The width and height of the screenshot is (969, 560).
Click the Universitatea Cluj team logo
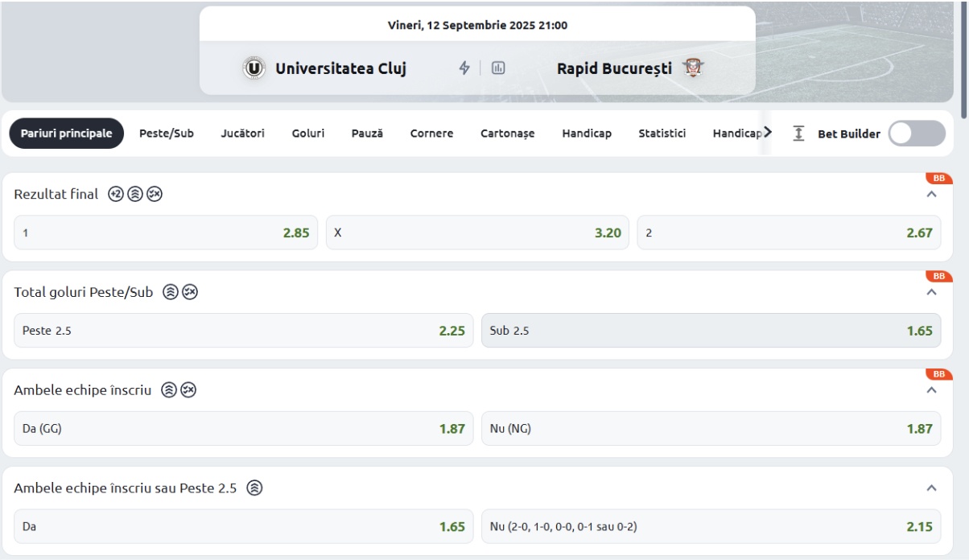[x=254, y=68]
